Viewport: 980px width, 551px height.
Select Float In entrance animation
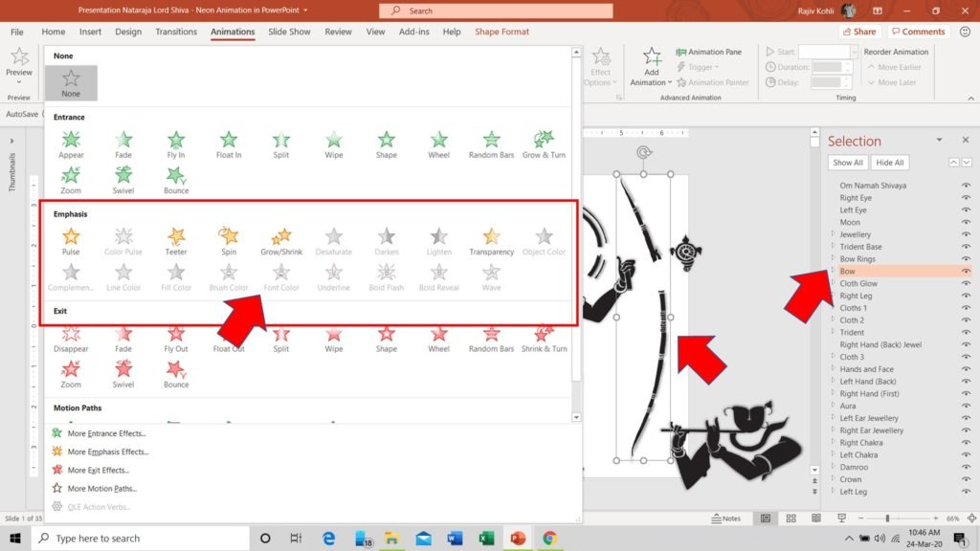[228, 144]
